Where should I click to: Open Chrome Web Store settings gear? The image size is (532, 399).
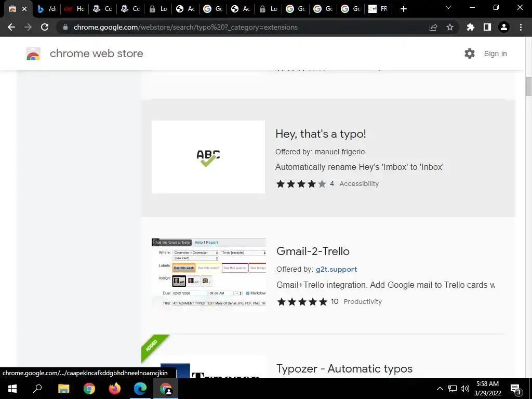(x=470, y=54)
